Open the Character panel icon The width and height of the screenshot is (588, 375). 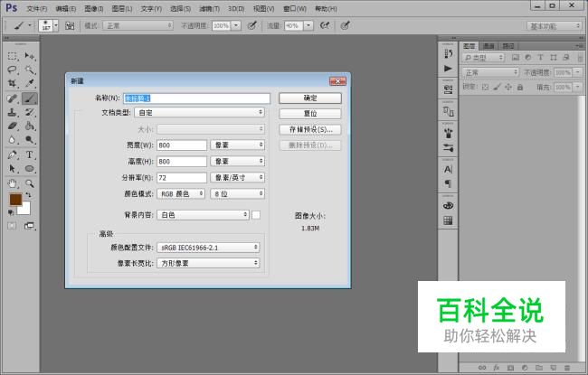(x=448, y=169)
